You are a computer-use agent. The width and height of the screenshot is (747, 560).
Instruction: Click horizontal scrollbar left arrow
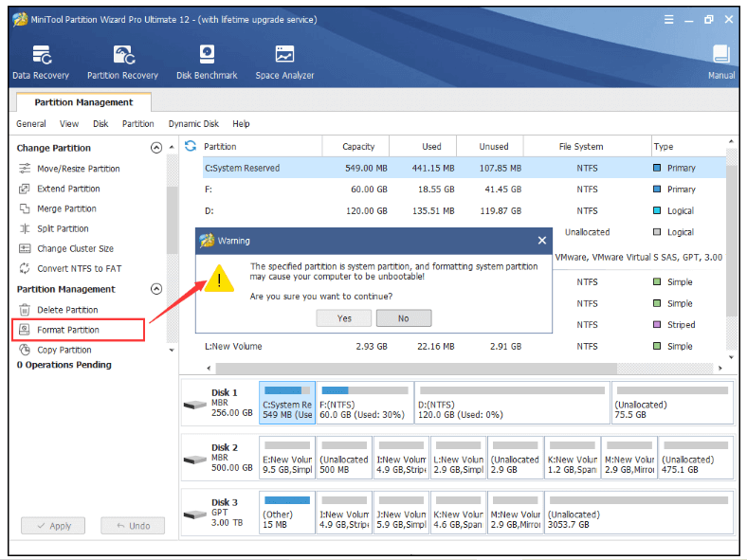(x=209, y=368)
